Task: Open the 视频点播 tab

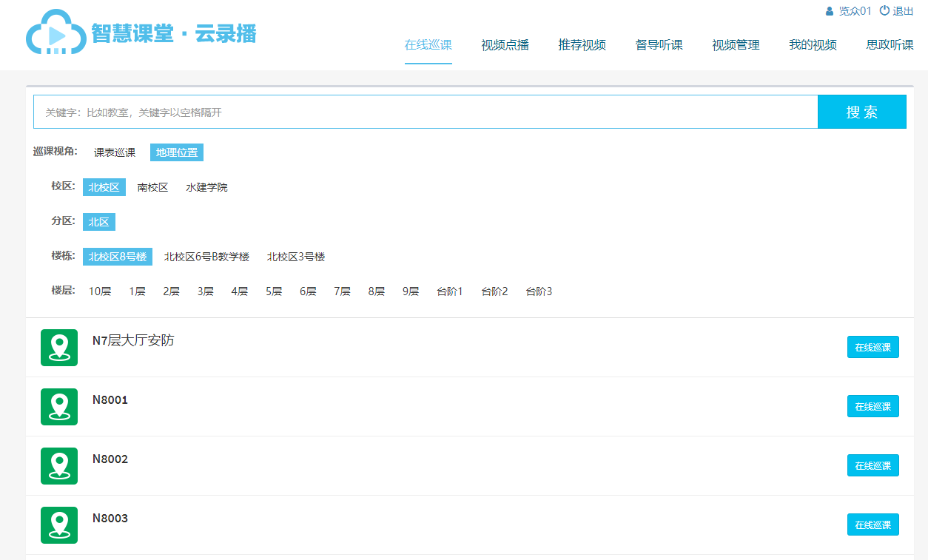Action: click(x=505, y=45)
